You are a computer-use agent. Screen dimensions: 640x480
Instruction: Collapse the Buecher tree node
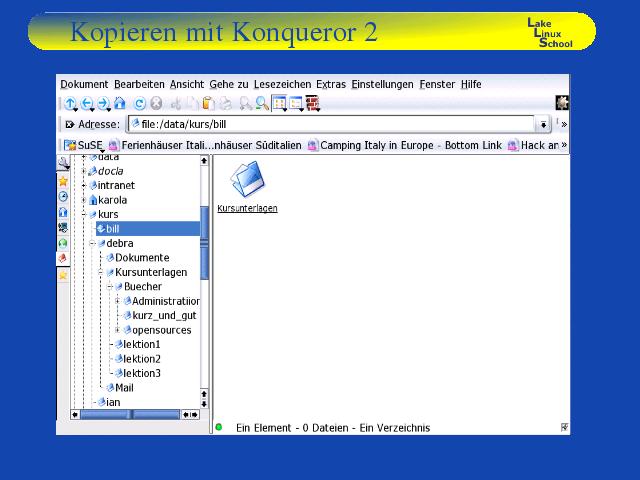[109, 287]
